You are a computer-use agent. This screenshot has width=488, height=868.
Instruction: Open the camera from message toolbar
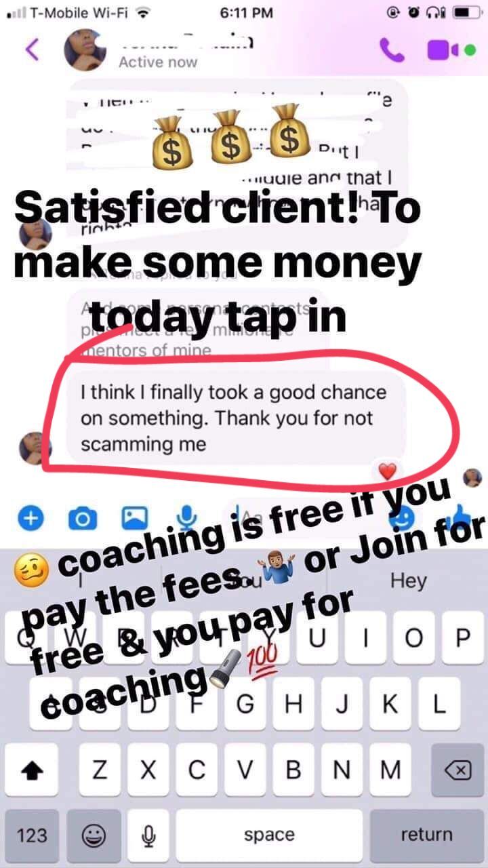tap(82, 519)
